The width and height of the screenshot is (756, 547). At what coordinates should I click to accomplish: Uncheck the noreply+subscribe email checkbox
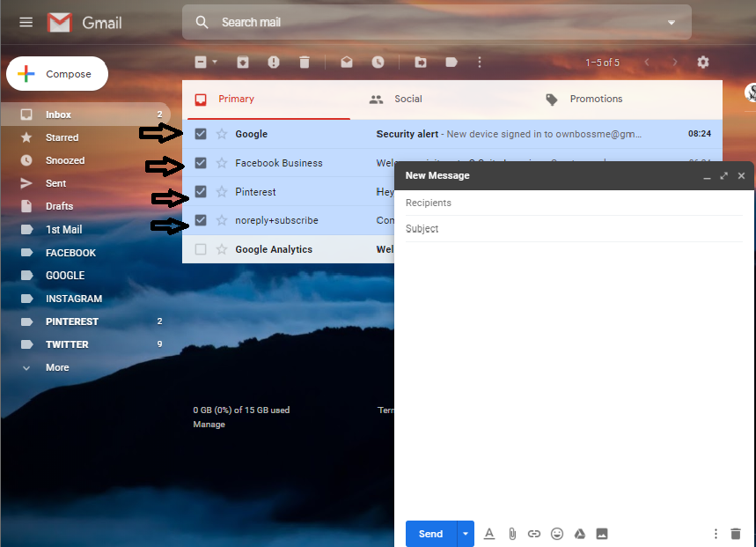tap(201, 220)
